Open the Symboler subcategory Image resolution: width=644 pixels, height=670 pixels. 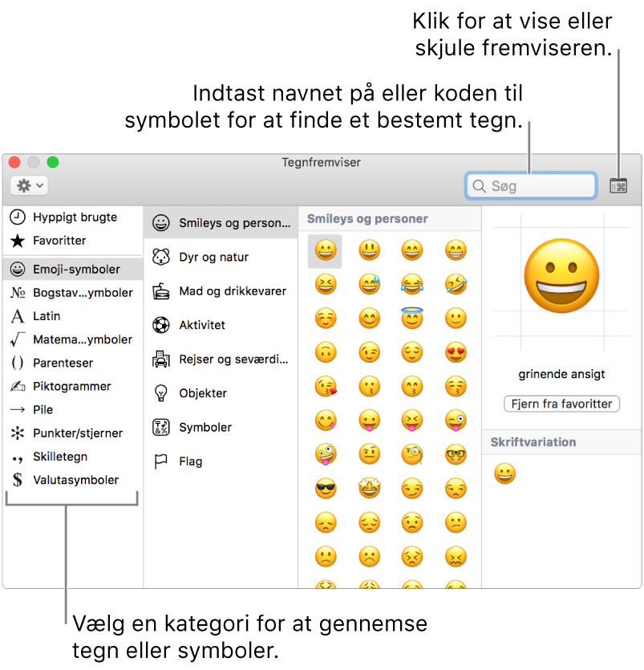click(x=221, y=428)
